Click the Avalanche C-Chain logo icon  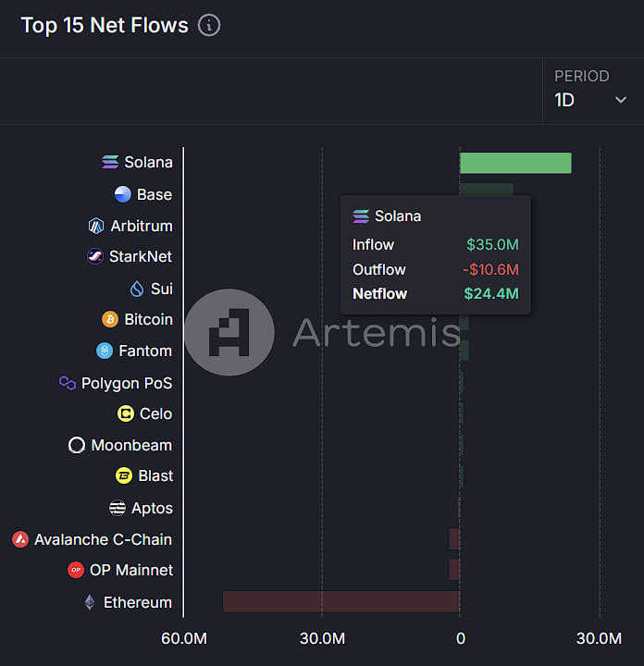tap(20, 539)
